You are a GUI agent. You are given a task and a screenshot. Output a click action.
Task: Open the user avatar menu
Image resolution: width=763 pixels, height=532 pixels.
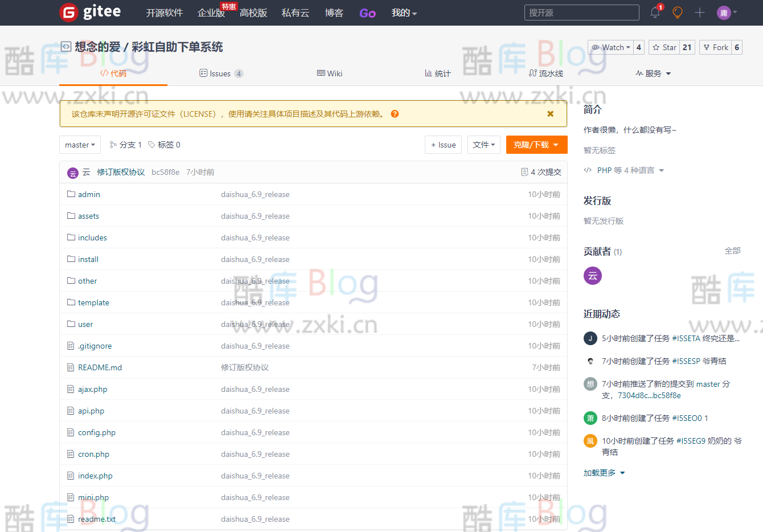[724, 13]
